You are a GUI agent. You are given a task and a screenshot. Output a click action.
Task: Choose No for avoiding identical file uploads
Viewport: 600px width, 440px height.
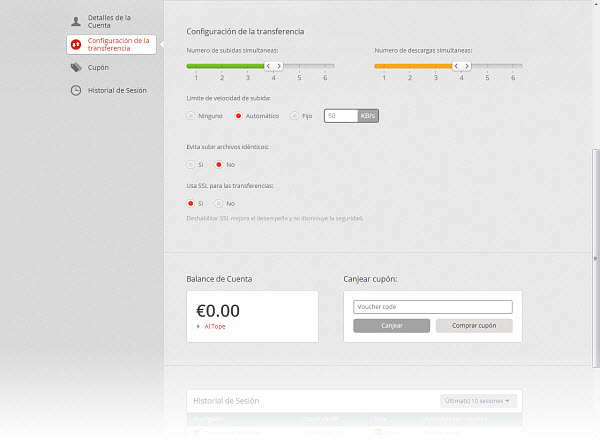(218, 165)
